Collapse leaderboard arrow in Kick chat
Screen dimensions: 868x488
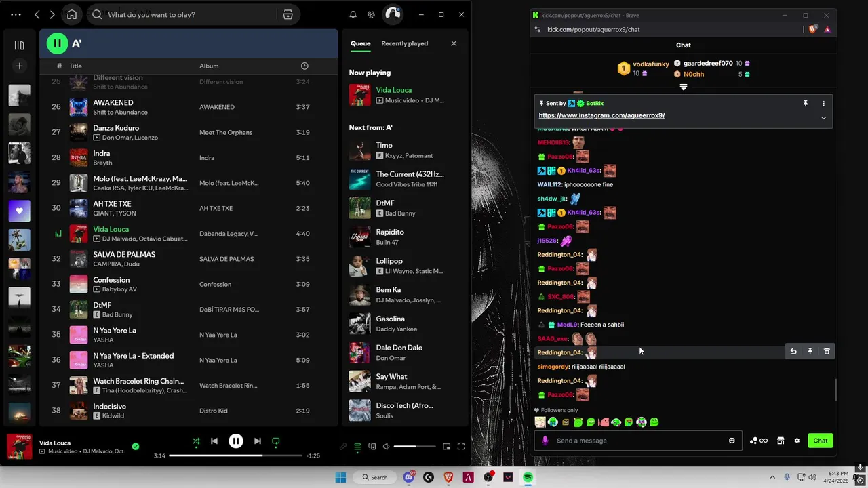pos(683,87)
